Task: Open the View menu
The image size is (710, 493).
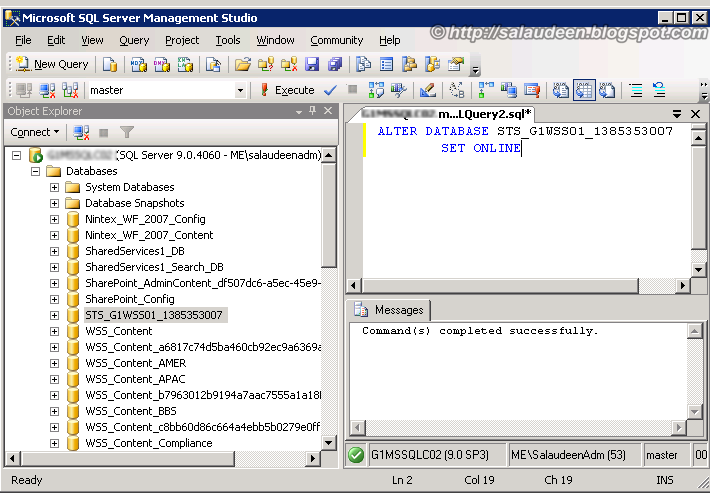Action: click(x=92, y=40)
